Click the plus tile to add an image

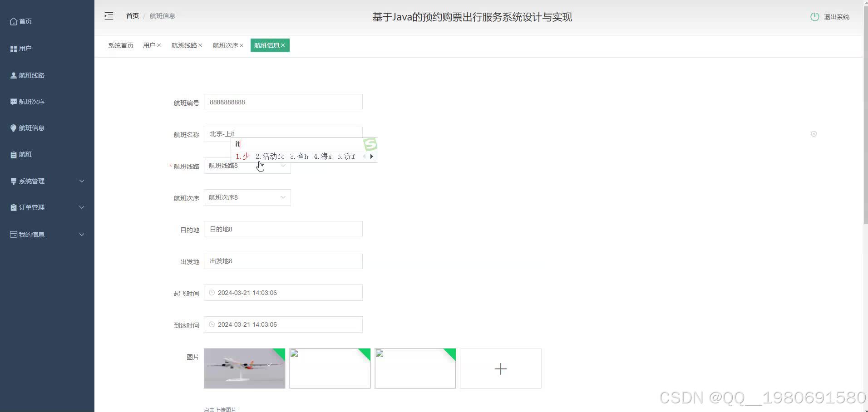(x=500, y=368)
